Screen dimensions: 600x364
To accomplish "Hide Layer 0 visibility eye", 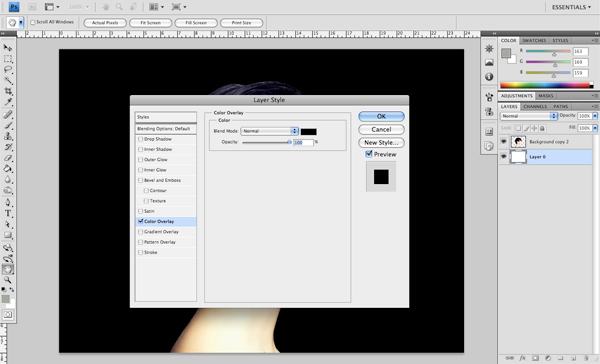I will [504, 157].
